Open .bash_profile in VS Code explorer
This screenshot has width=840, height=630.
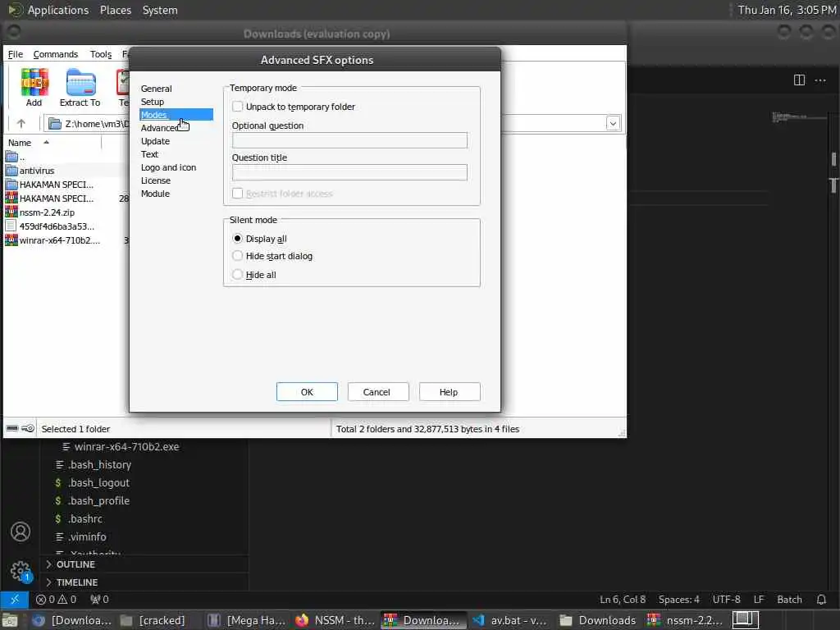[x=98, y=501]
